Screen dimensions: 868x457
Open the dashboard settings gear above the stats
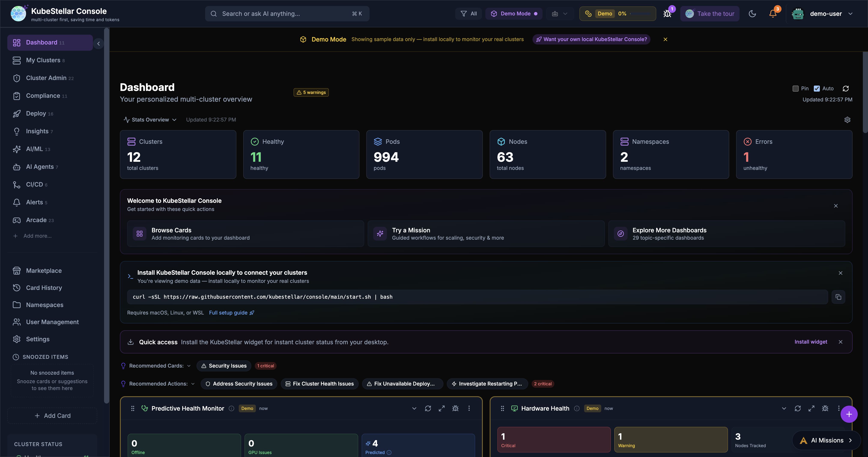click(x=847, y=120)
